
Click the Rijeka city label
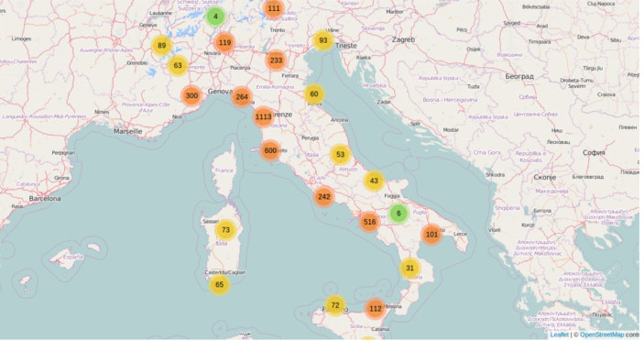pyautogui.click(x=363, y=58)
